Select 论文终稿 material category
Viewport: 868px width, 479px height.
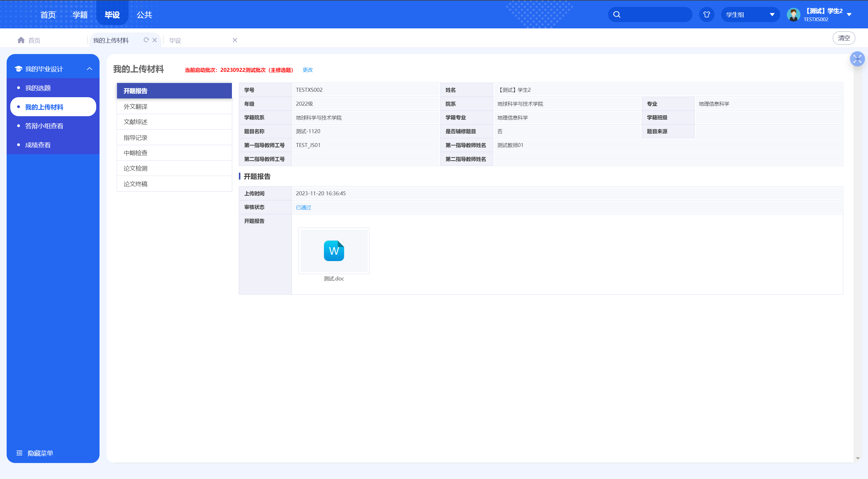click(x=174, y=184)
